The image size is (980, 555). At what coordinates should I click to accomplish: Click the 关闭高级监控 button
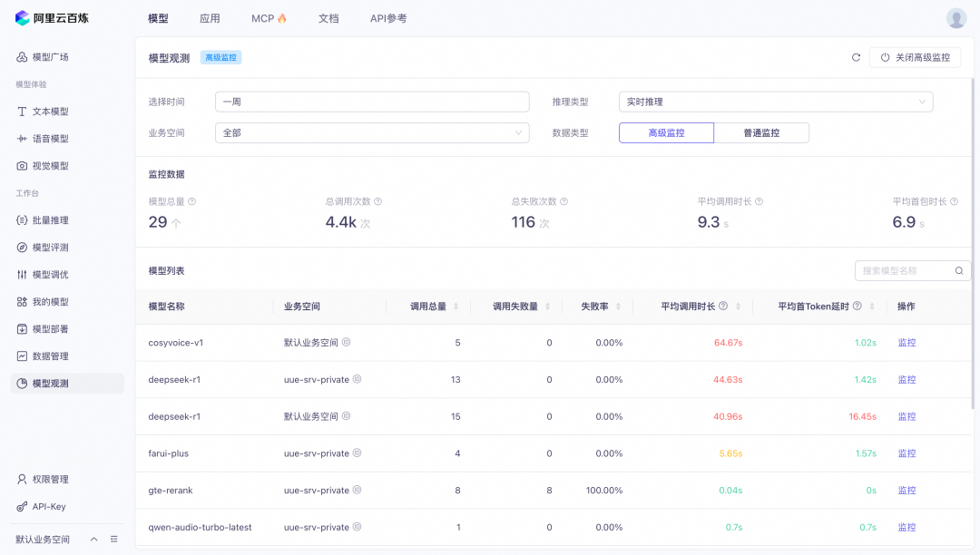point(915,57)
